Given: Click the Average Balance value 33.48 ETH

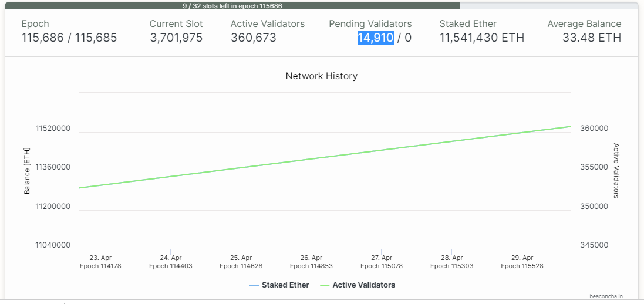Looking at the screenshot, I should 592,38.
